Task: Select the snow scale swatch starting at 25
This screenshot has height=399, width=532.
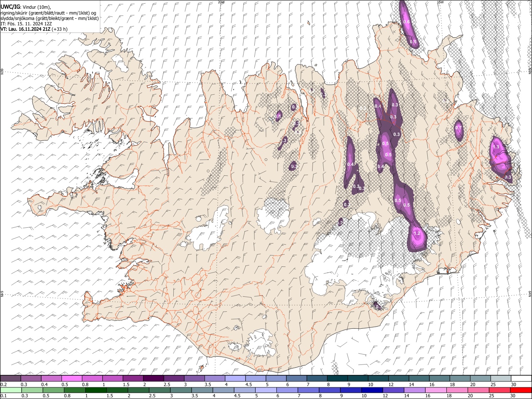Action: [501, 379]
